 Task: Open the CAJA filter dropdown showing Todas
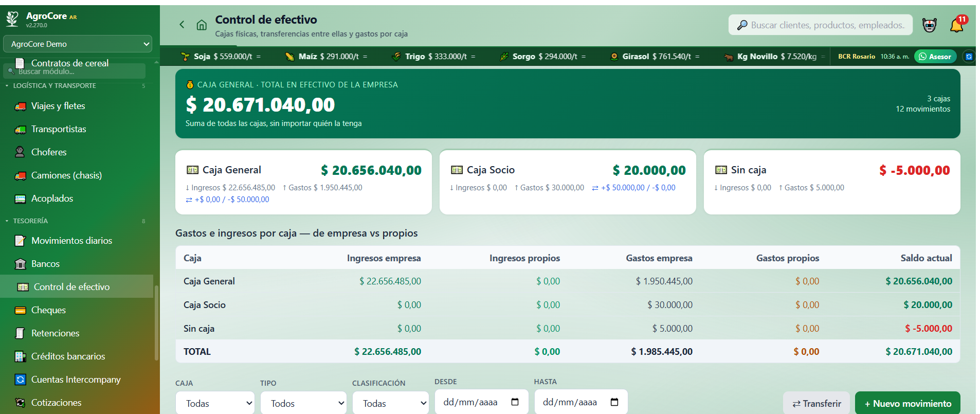tap(215, 403)
